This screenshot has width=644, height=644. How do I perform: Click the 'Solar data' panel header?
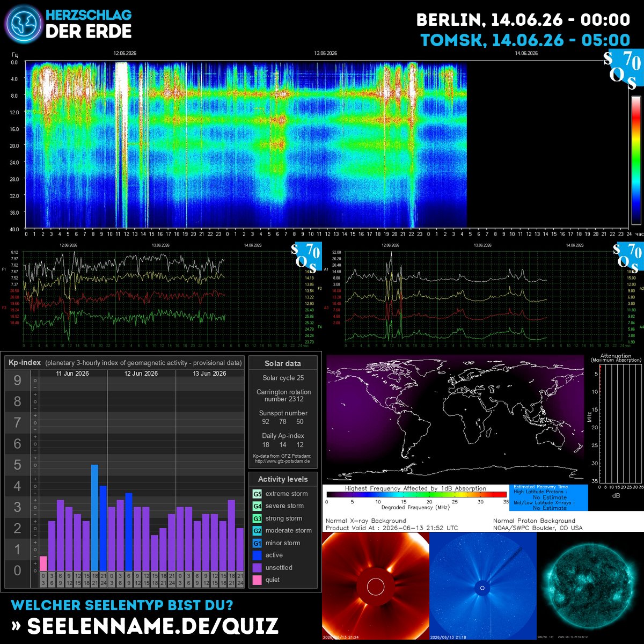pyautogui.click(x=283, y=363)
